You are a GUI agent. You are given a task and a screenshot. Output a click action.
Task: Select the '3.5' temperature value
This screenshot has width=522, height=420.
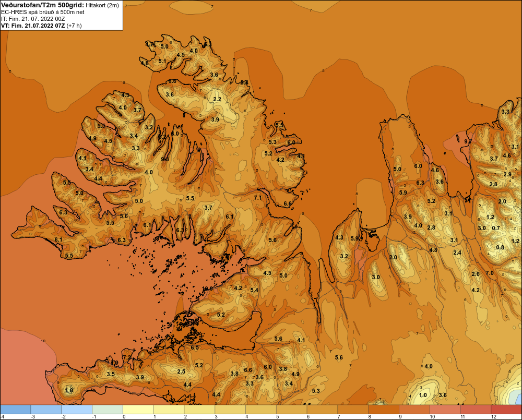click(x=111, y=374)
